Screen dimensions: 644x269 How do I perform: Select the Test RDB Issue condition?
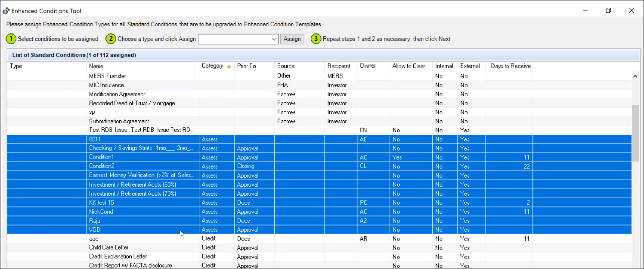pyautogui.click(x=320, y=130)
